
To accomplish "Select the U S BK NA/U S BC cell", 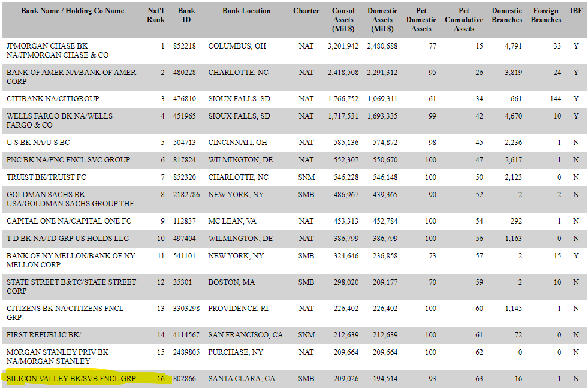I will [x=38, y=143].
